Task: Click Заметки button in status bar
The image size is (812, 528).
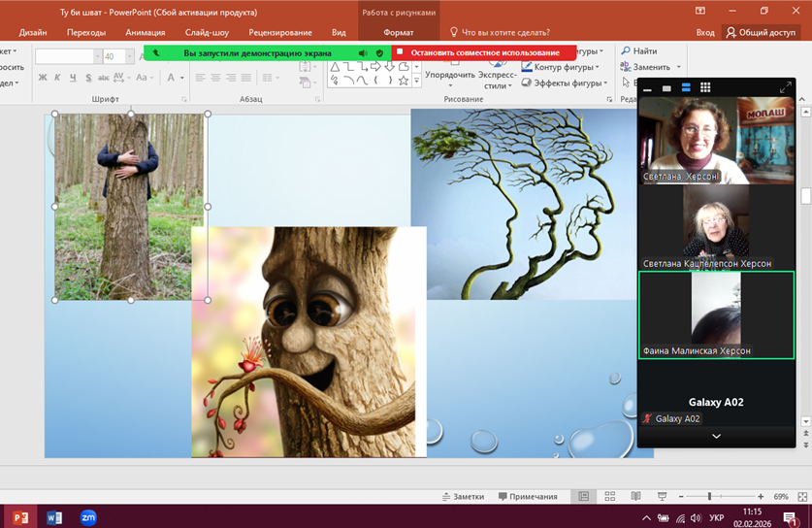Action: tap(462, 496)
